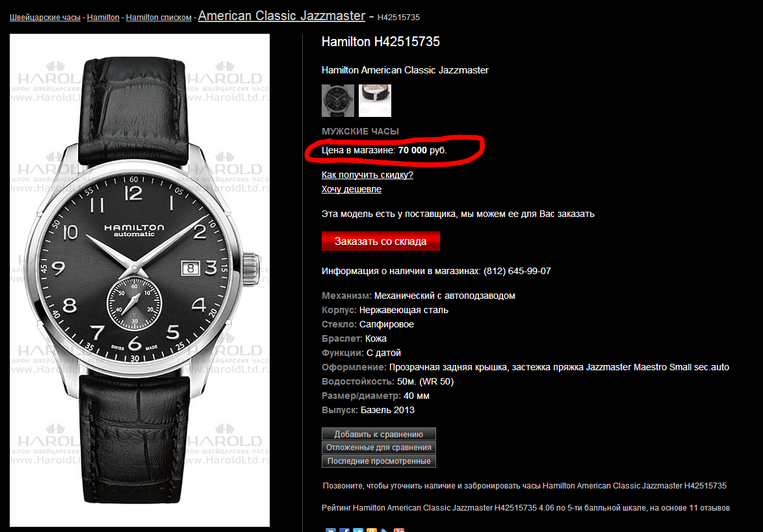Viewport: 763px width, 532px height.
Task: Share via the Google Plus icon
Action: 399,530
